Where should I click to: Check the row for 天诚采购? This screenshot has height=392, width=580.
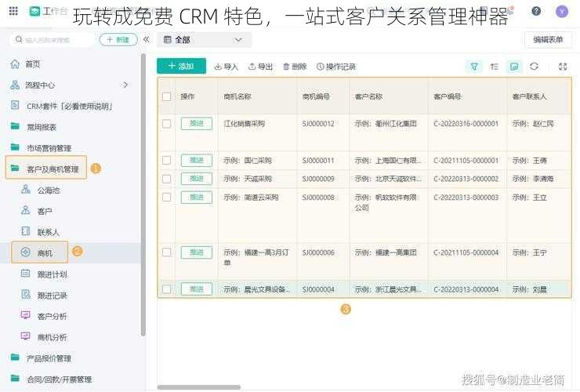166,179
